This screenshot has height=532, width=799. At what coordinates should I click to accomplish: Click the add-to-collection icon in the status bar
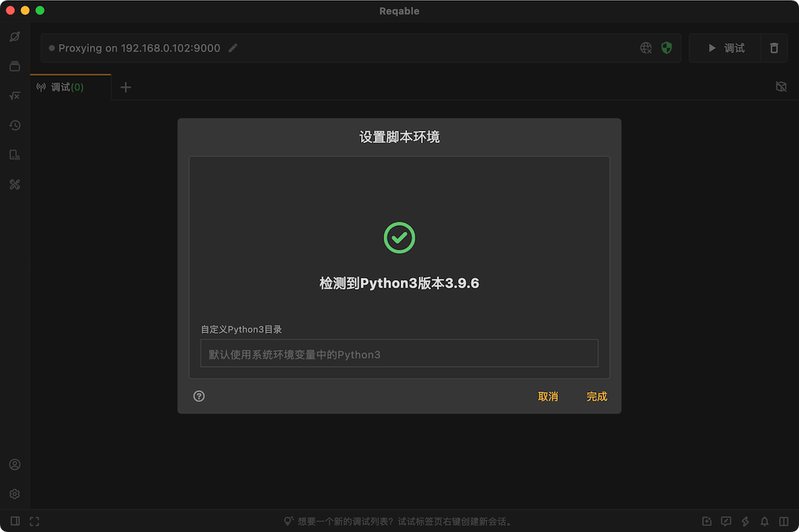point(706,521)
